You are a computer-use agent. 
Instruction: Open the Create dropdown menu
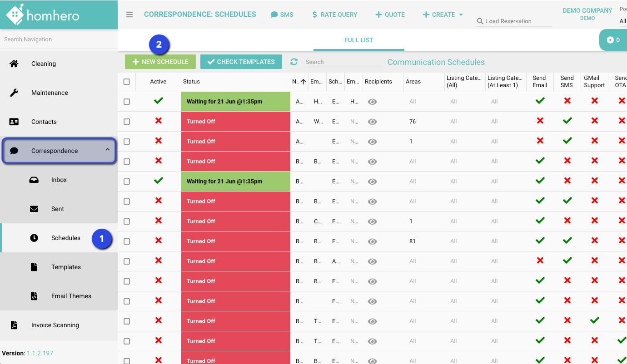[443, 15]
